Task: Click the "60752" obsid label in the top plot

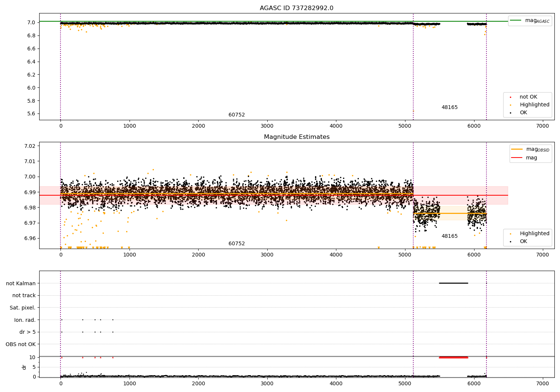Action: [237, 115]
